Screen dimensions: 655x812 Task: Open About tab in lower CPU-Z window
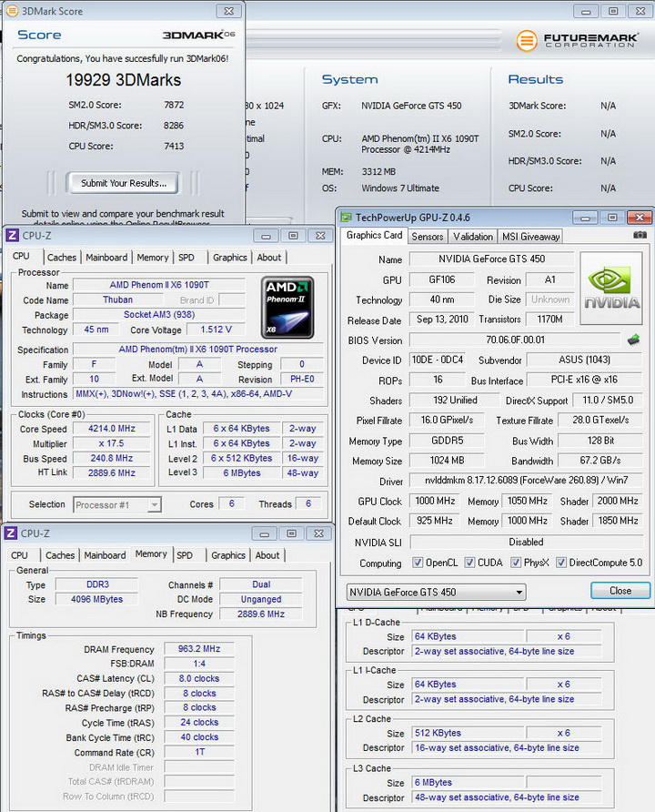click(x=267, y=555)
